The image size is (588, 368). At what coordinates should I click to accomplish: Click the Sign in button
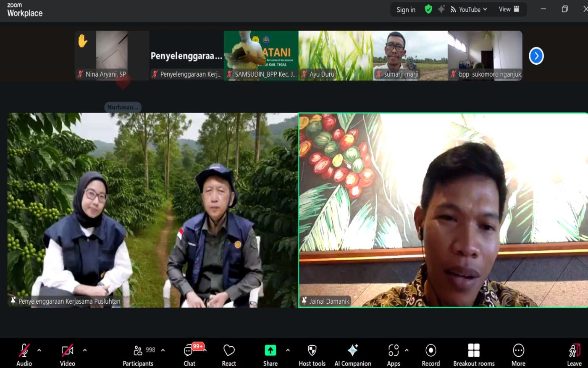pyautogui.click(x=406, y=10)
